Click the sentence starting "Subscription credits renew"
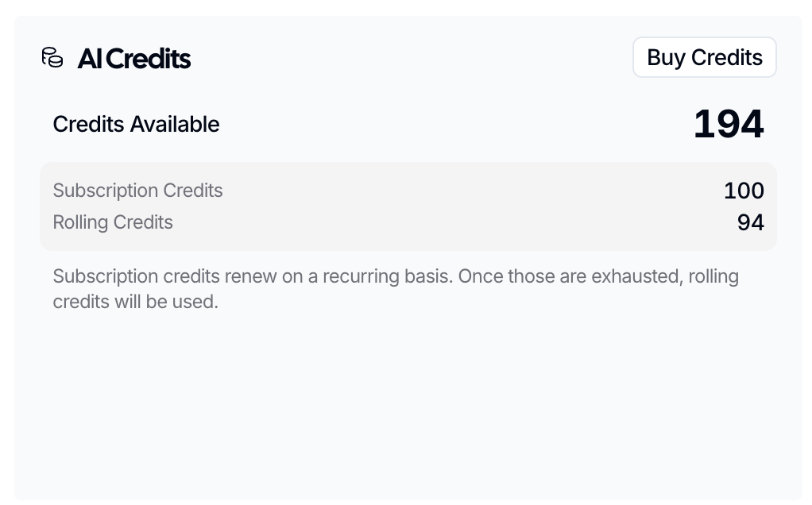 pos(253,276)
